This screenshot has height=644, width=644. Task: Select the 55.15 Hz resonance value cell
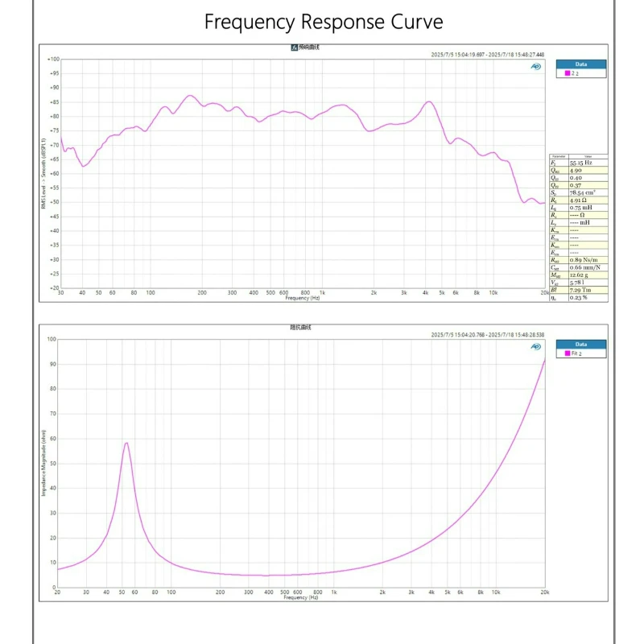[x=588, y=163]
